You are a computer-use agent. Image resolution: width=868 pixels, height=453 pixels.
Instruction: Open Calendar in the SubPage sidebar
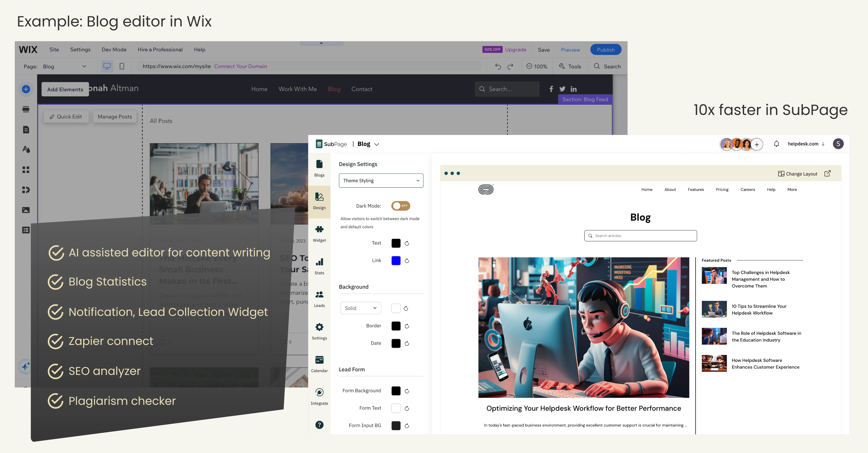tap(319, 364)
